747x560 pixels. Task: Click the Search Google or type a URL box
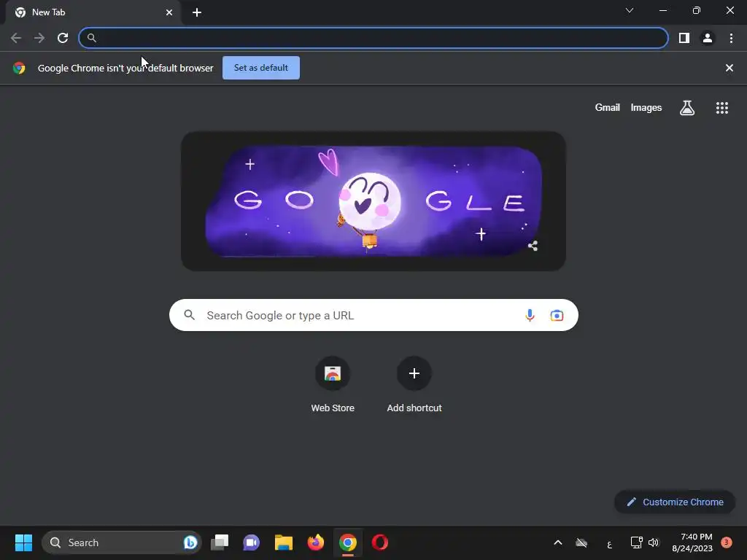tap(373, 315)
